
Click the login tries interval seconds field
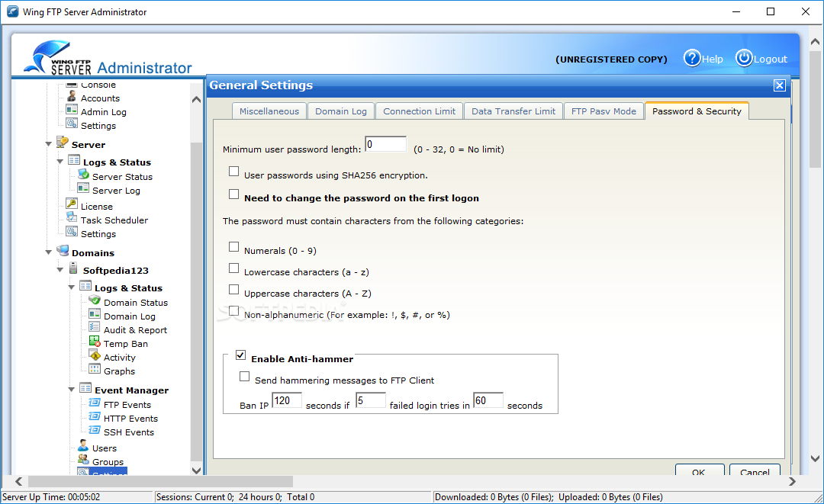(x=488, y=400)
